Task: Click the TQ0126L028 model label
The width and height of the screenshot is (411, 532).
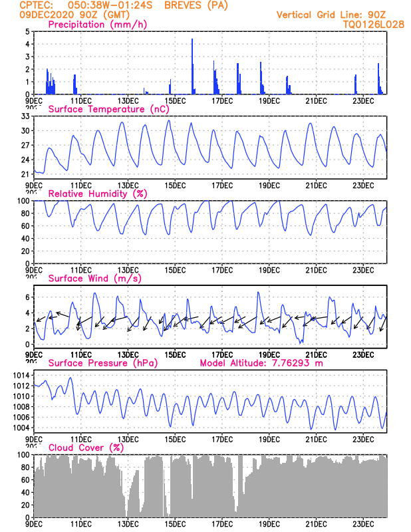Action: coord(374,25)
